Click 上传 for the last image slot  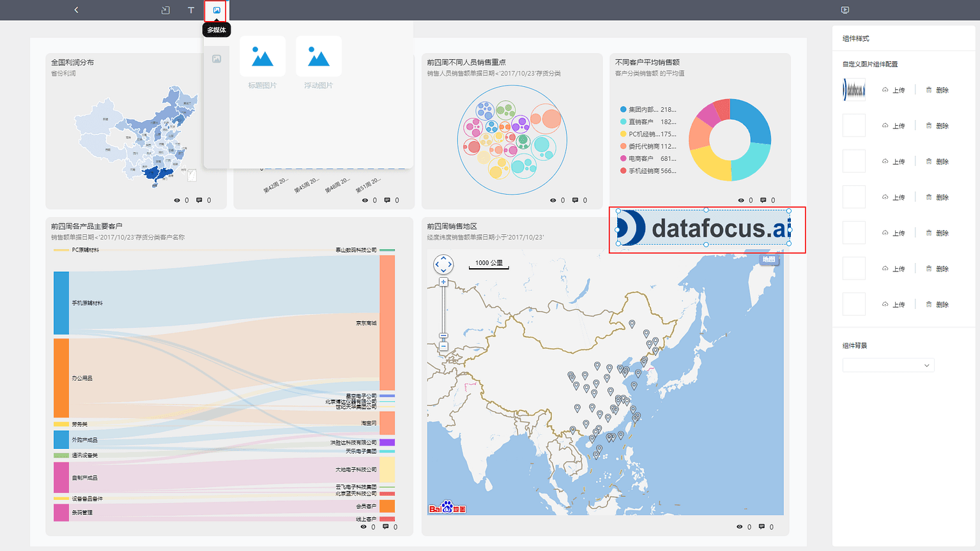point(894,305)
